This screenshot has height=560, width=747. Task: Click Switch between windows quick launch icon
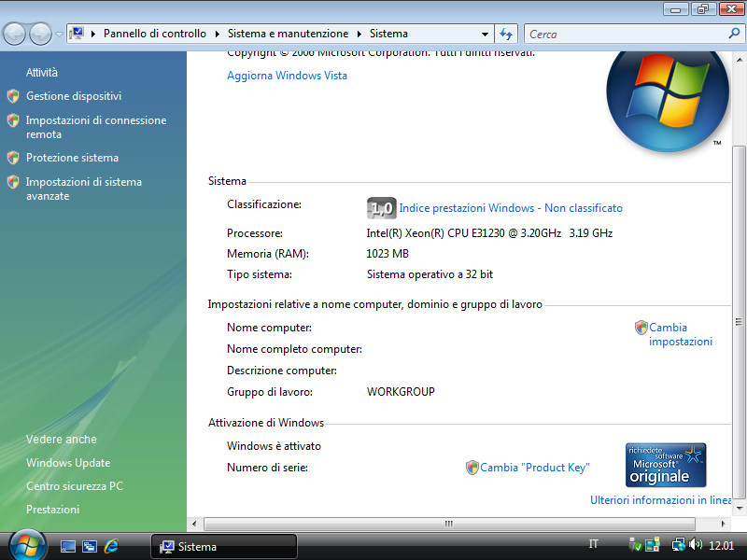[90, 546]
